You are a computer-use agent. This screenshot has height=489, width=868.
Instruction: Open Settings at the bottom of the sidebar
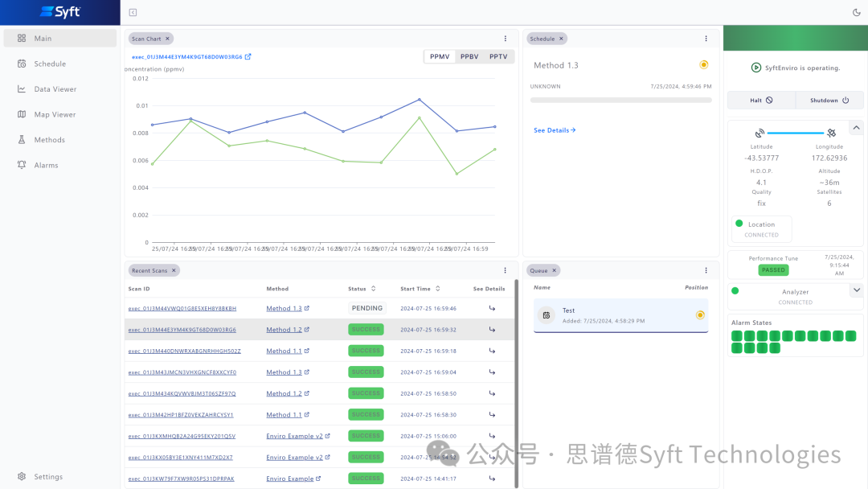point(59,477)
